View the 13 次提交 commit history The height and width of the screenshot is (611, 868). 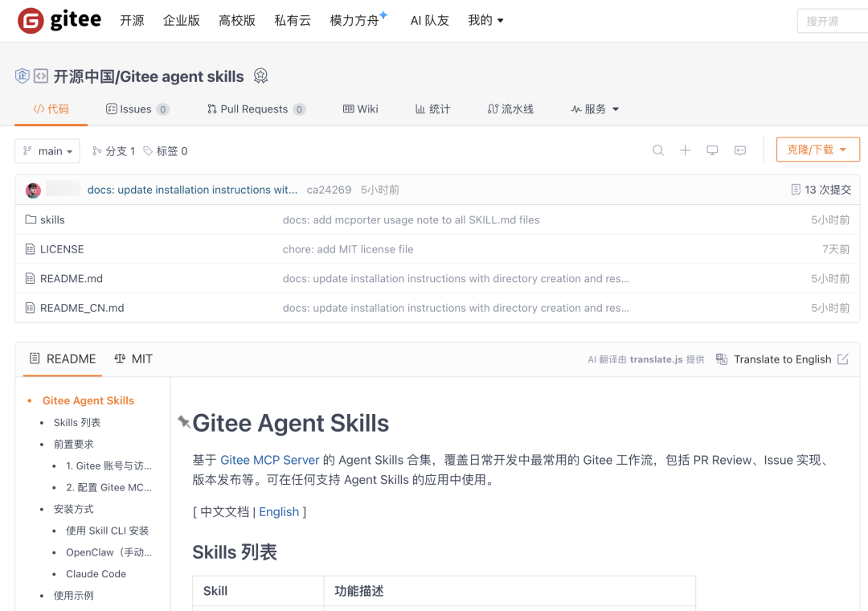[x=821, y=190]
